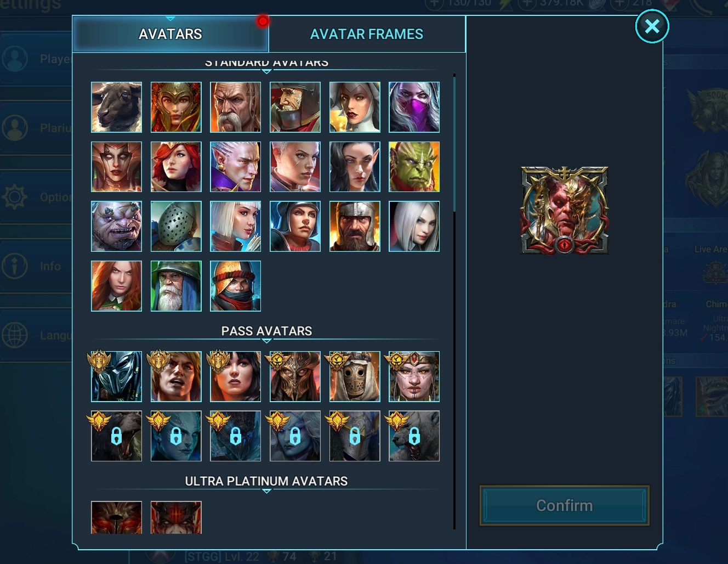The image size is (728, 564).
Task: Choose the crowned tattooed woman pass avatar
Action: 414,376
